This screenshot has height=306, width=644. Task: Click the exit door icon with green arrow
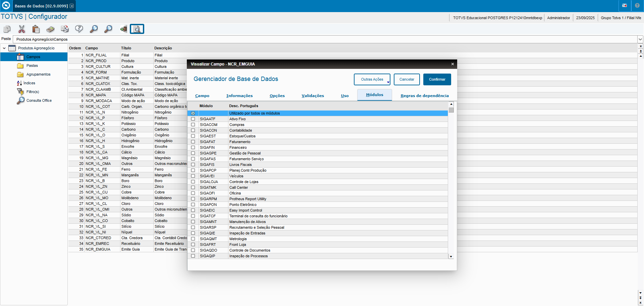pos(123,29)
